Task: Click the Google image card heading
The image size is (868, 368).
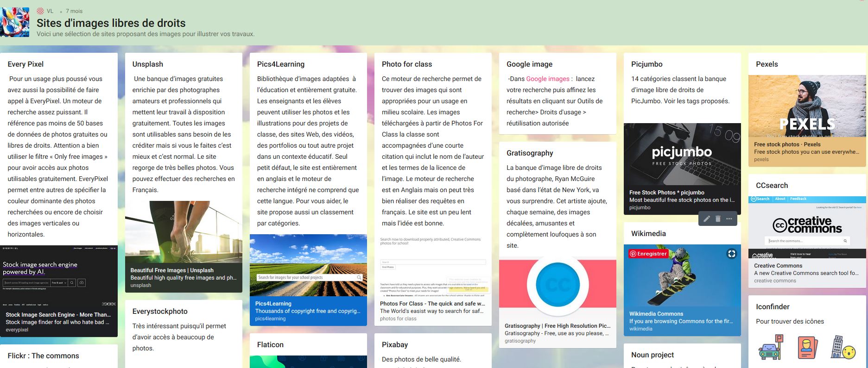Action: tap(529, 64)
